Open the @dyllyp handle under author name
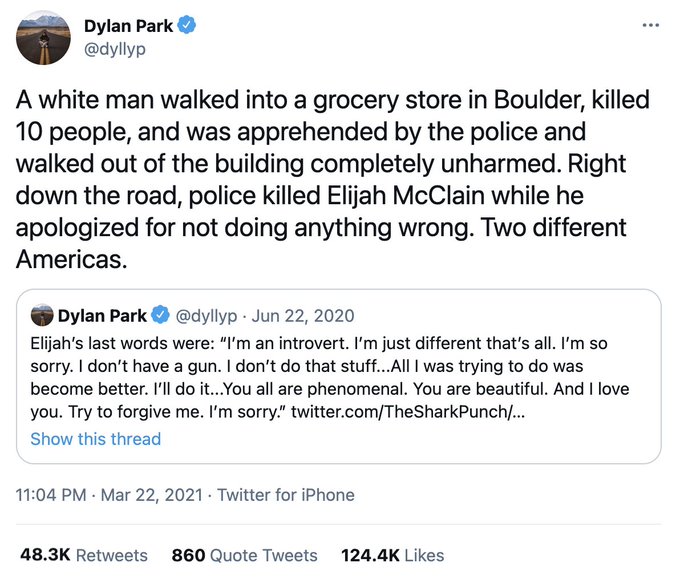680x583 pixels. 116,49
